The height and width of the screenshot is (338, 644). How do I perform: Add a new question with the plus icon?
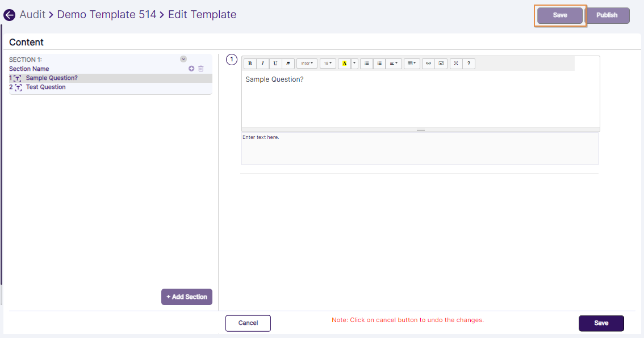pyautogui.click(x=191, y=68)
